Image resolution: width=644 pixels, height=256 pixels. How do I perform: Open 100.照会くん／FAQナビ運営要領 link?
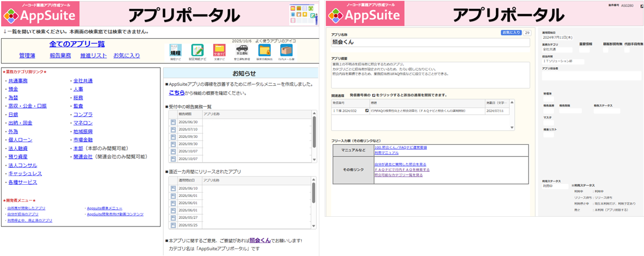coord(401,147)
